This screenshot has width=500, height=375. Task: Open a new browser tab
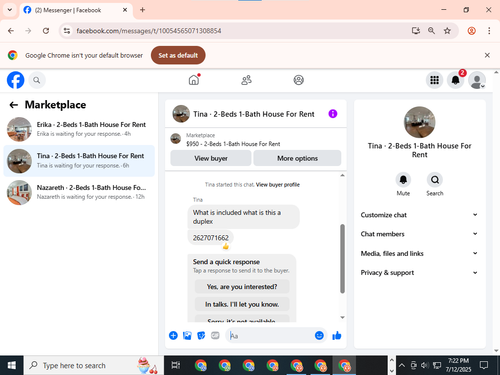(142, 10)
